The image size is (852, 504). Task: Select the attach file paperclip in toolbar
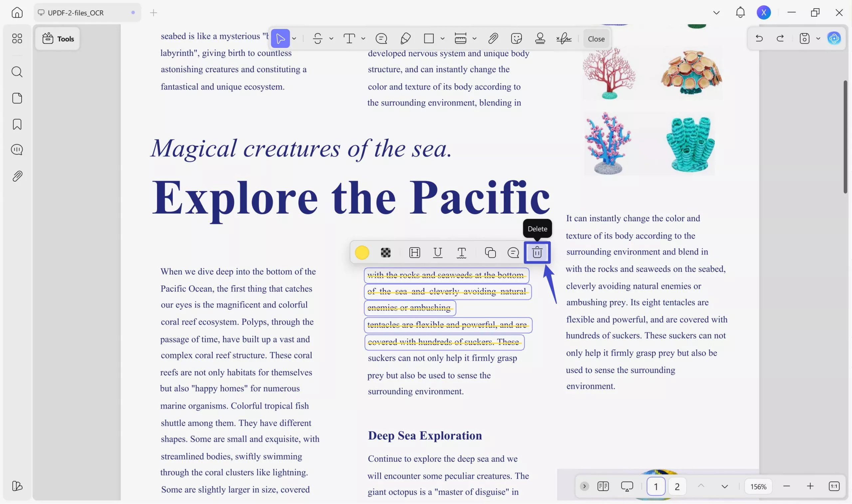coord(493,38)
